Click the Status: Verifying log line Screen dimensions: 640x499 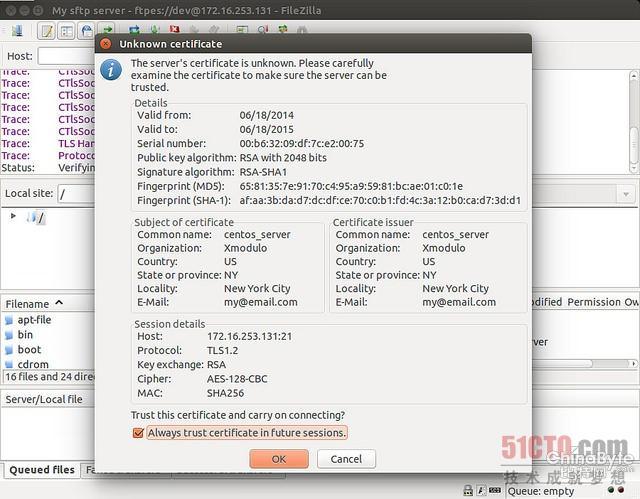pos(48,168)
